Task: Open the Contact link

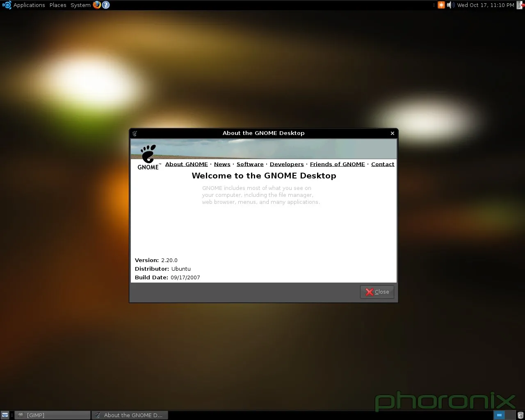Action: (x=383, y=164)
